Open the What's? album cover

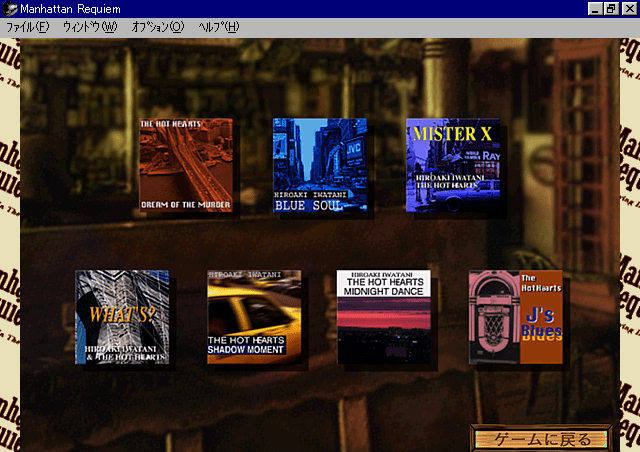click(122, 317)
